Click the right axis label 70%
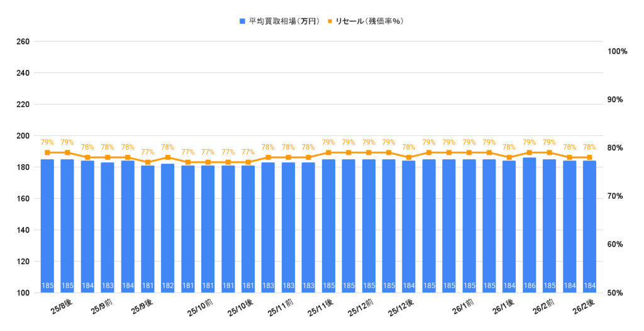The image size is (644, 331). point(615,196)
